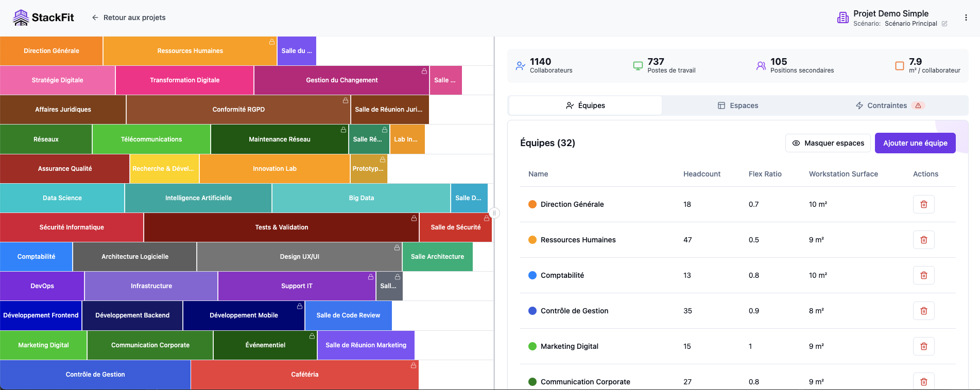Select the Big Data block in floor plan
This screenshot has height=390, width=980.
coord(361,198)
